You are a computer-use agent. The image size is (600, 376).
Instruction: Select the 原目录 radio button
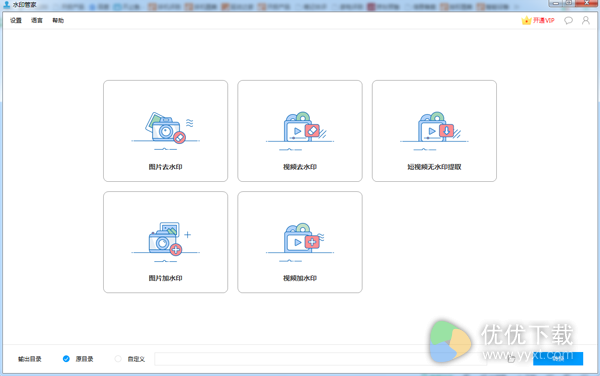(66, 359)
